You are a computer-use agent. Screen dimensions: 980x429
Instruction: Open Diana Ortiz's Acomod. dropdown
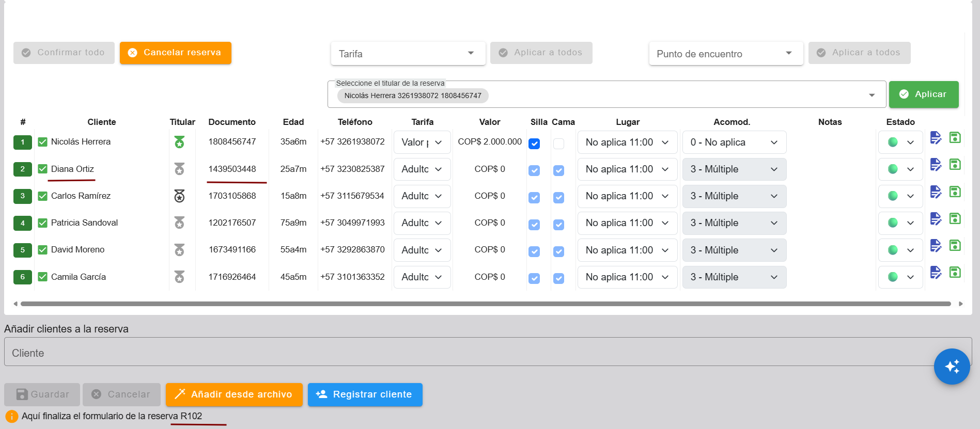(734, 169)
